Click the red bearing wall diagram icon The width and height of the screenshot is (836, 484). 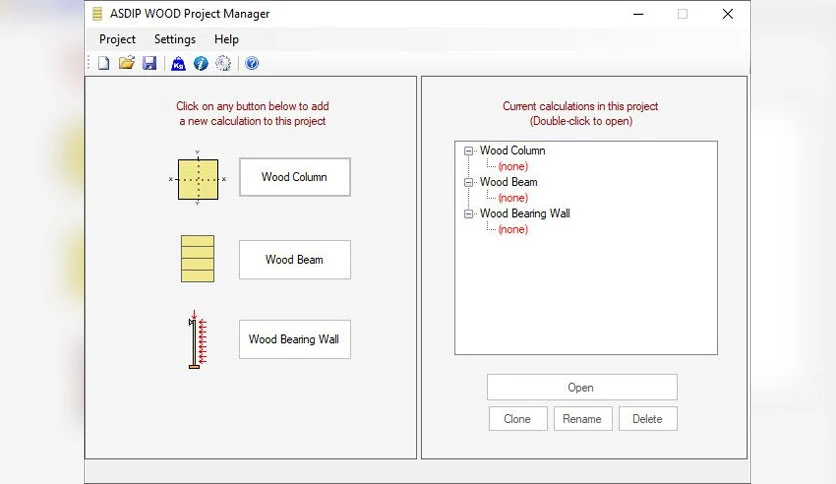point(197,339)
